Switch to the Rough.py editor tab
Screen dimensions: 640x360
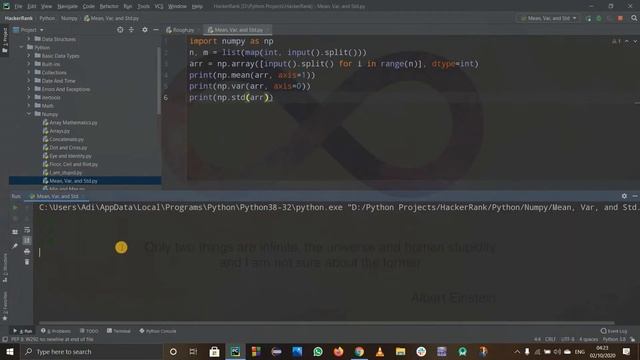click(x=180, y=30)
